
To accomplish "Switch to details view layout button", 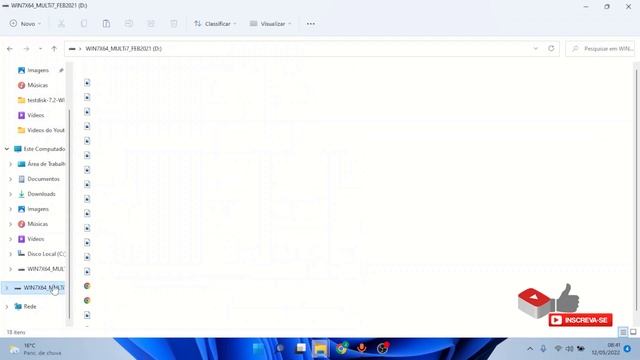I will 623,332.
